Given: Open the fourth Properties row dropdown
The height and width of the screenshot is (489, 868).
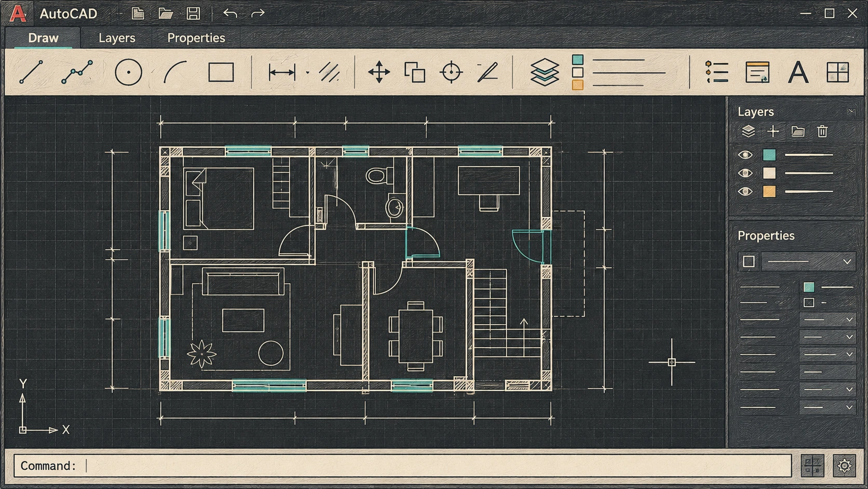Looking at the screenshot, I should (x=827, y=337).
